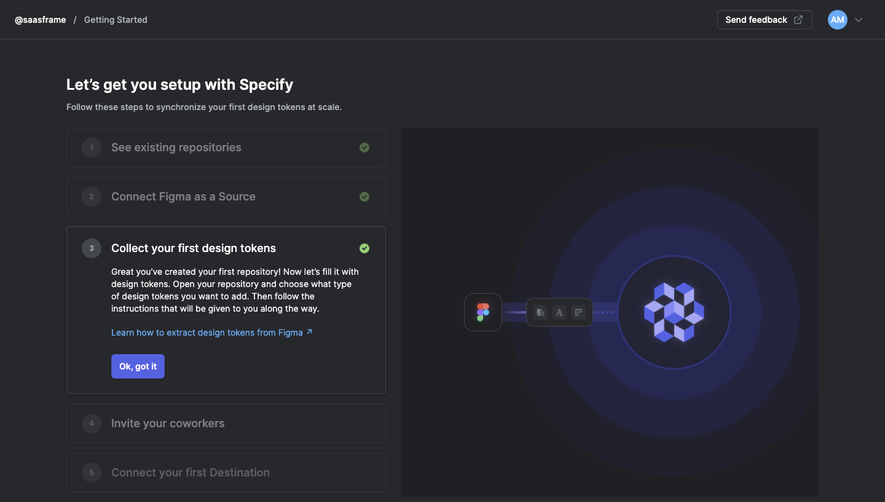The image size is (885, 502).
Task: Click the rightmost token icon beside the 'A'
Action: click(579, 312)
